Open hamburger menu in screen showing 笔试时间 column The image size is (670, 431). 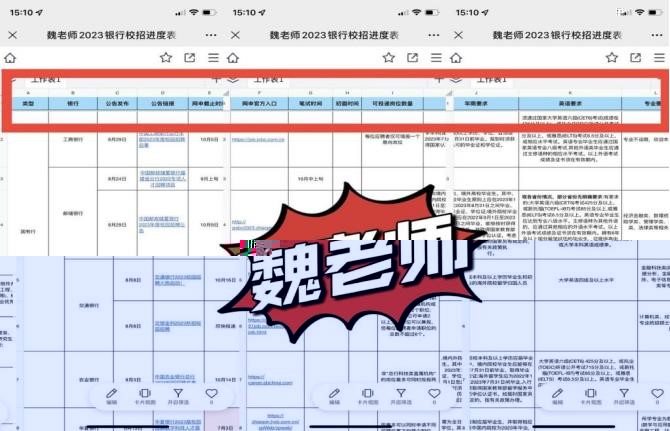436,57
